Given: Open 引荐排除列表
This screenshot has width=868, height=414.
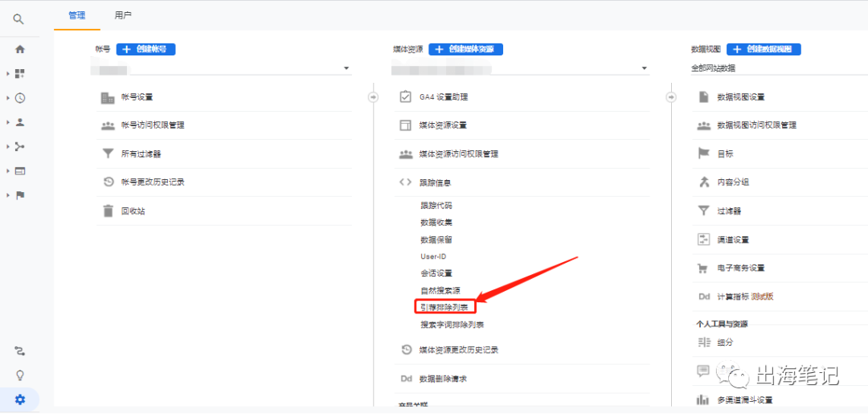Looking at the screenshot, I should point(445,307).
